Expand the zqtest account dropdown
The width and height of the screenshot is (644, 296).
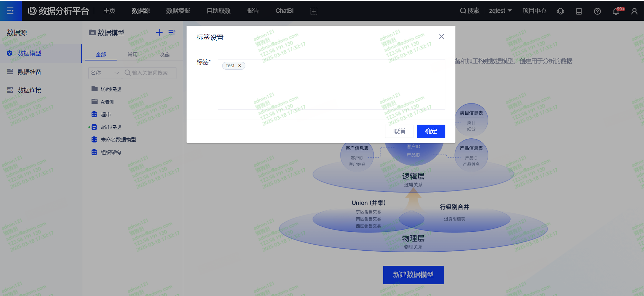(x=500, y=11)
